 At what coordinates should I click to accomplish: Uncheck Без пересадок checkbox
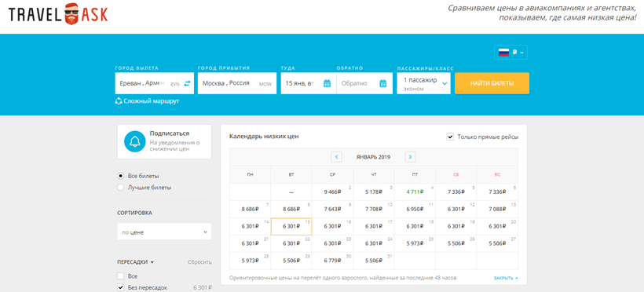120,287
